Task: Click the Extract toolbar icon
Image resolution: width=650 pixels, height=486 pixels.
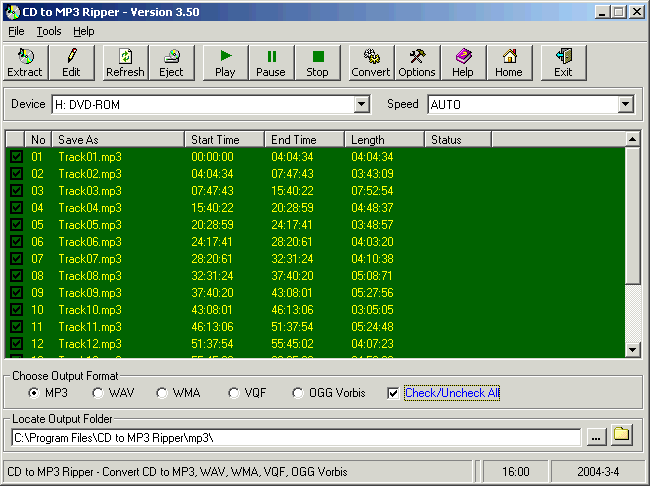Action: [x=25, y=63]
